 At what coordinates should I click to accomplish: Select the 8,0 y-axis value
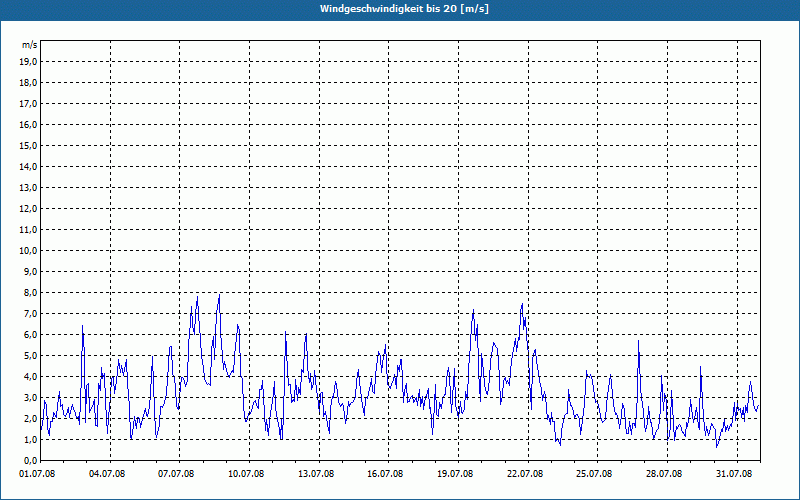point(31,292)
